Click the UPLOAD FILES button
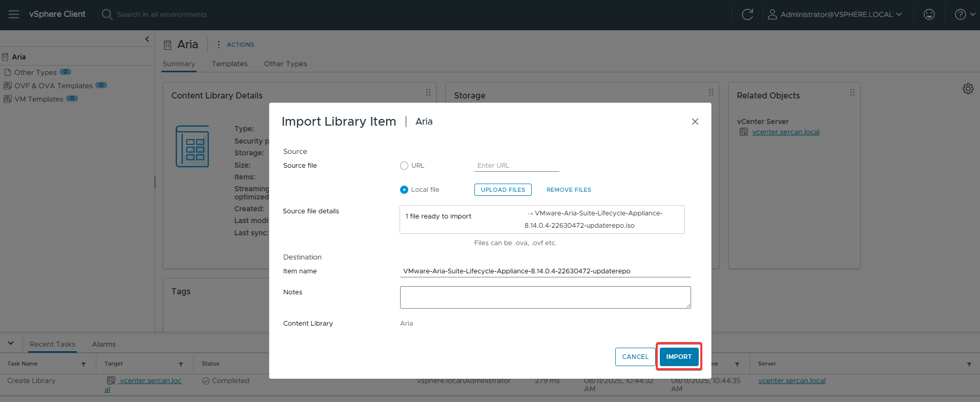This screenshot has width=980, height=402. tap(503, 190)
